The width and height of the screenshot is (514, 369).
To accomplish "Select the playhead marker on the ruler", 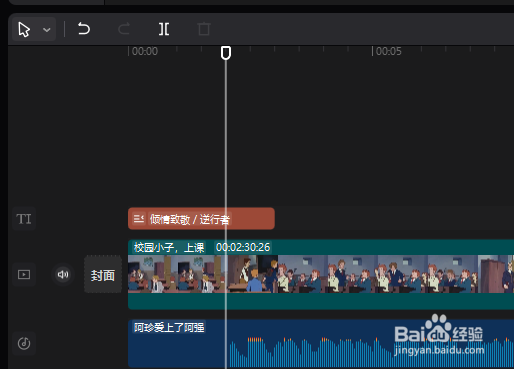I will click(226, 53).
